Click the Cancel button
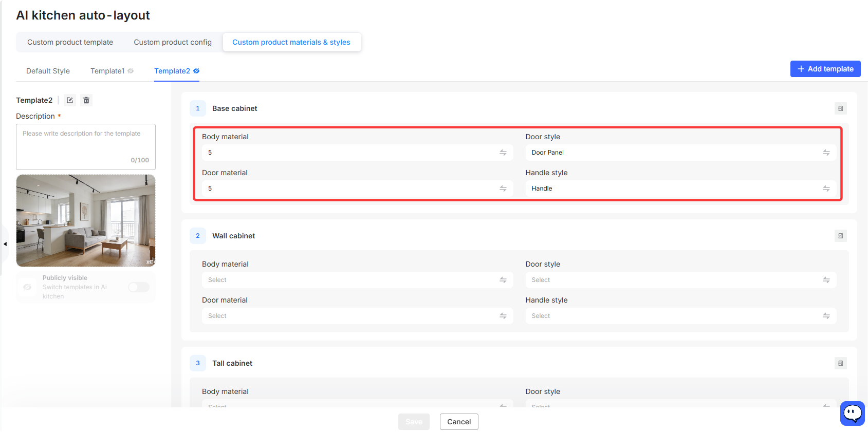 [x=459, y=422]
